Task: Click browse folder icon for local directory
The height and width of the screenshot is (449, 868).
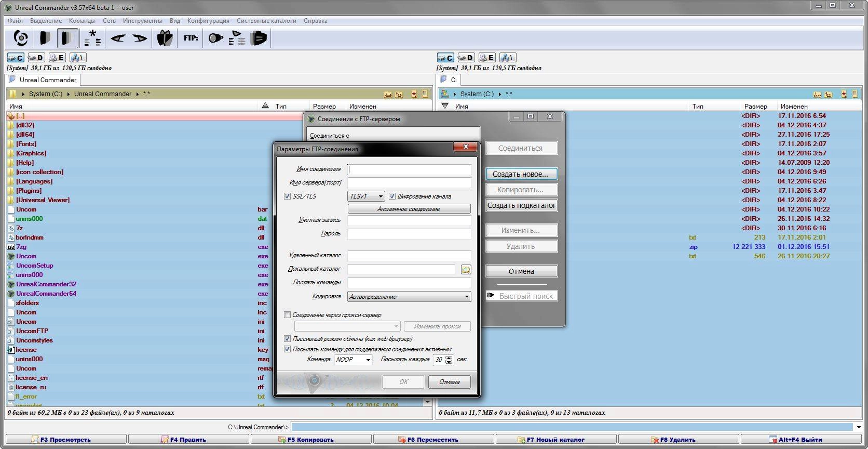Action: (x=466, y=270)
